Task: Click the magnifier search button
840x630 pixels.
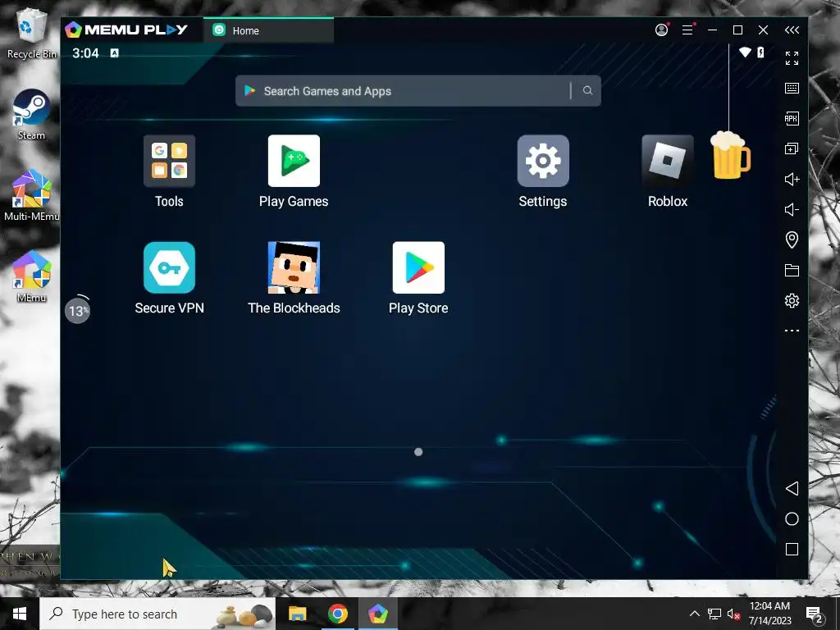Action: coord(587,90)
